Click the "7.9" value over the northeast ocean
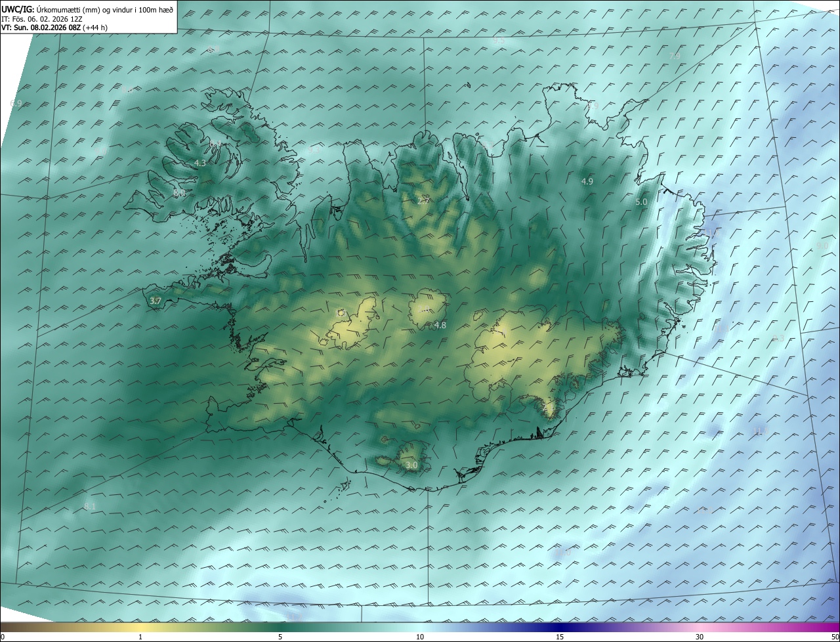This screenshot has width=840, height=642. pos(675,56)
